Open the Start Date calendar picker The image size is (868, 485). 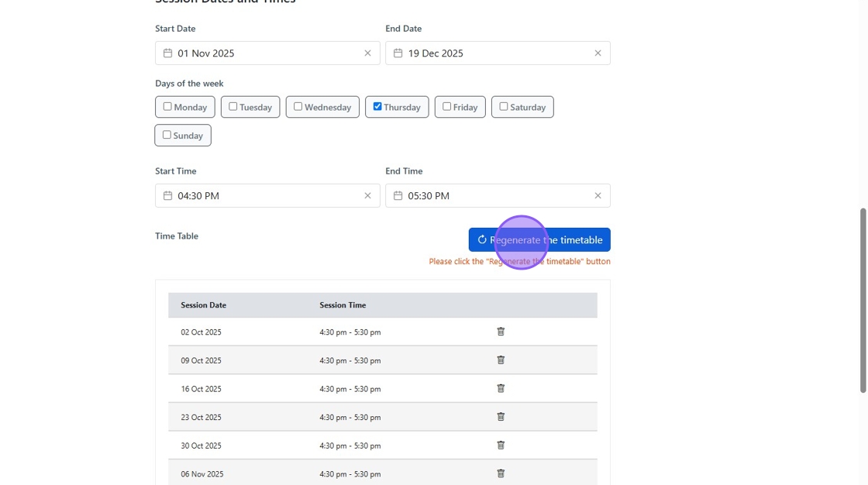(x=167, y=53)
